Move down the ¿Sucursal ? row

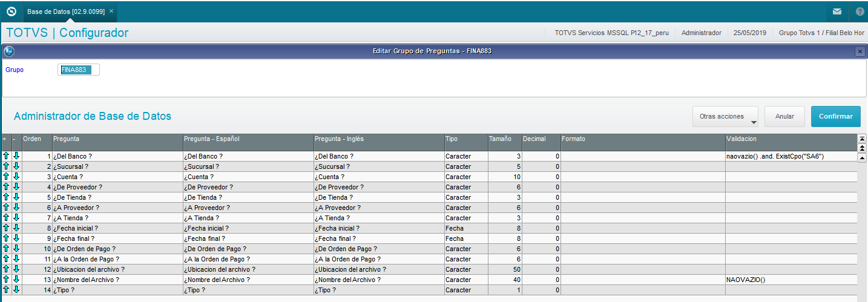[x=16, y=166]
